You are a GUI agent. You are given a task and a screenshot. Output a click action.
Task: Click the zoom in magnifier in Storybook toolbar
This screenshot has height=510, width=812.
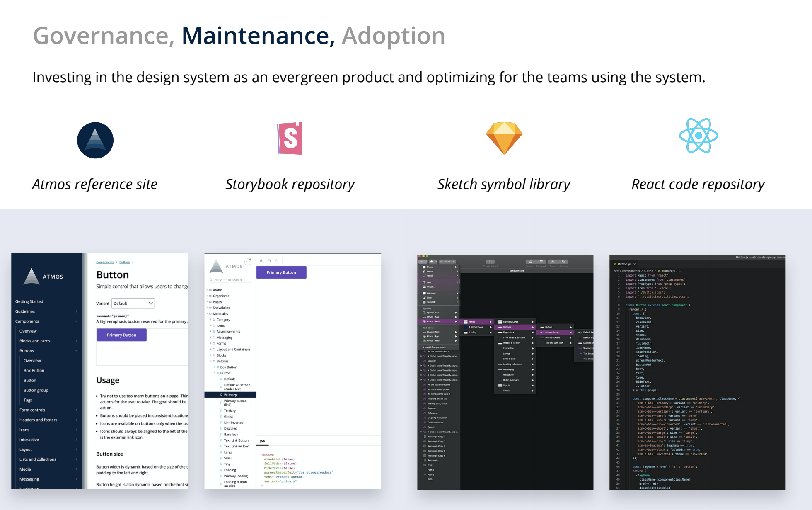(262, 261)
